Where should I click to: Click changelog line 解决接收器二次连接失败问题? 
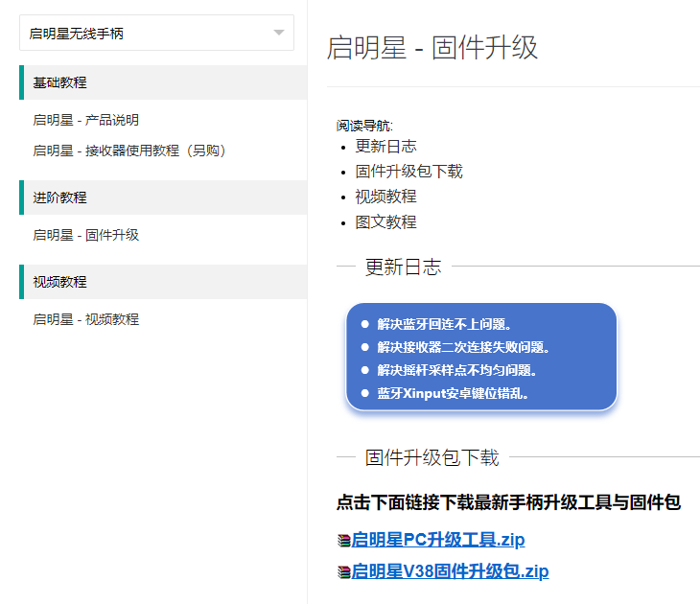tap(463, 347)
